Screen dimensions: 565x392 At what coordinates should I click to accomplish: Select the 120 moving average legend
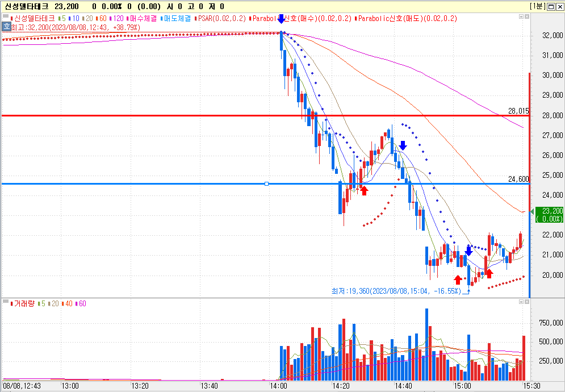pyautogui.click(x=117, y=18)
